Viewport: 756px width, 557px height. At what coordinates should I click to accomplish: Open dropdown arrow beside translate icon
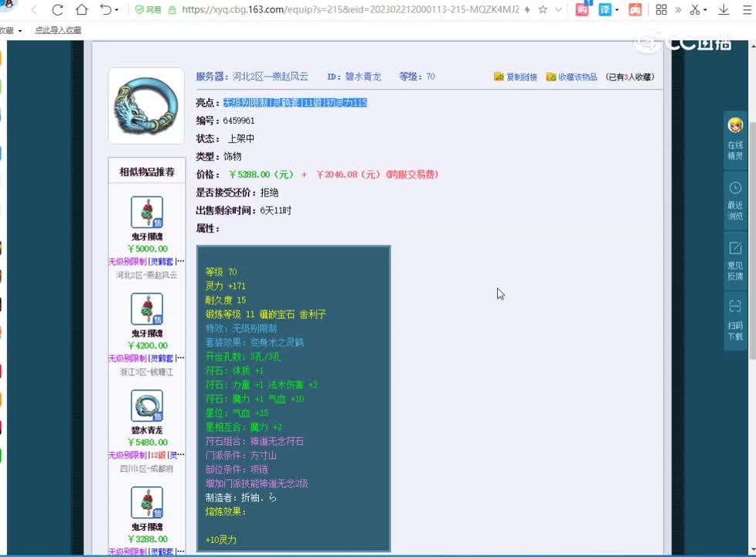coord(617,10)
